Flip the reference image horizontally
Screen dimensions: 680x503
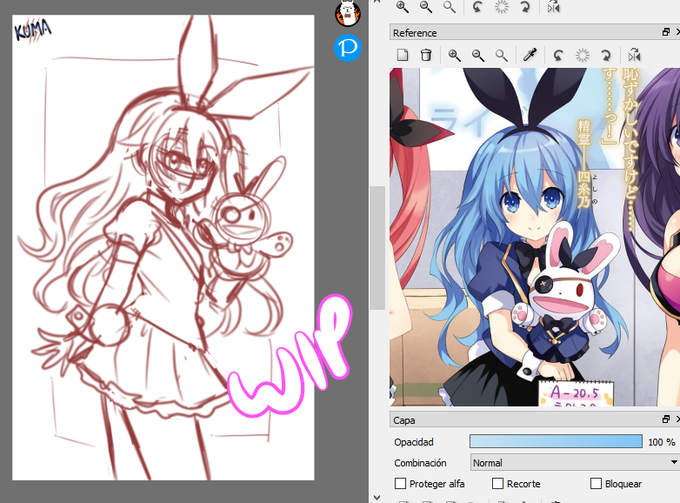click(634, 55)
